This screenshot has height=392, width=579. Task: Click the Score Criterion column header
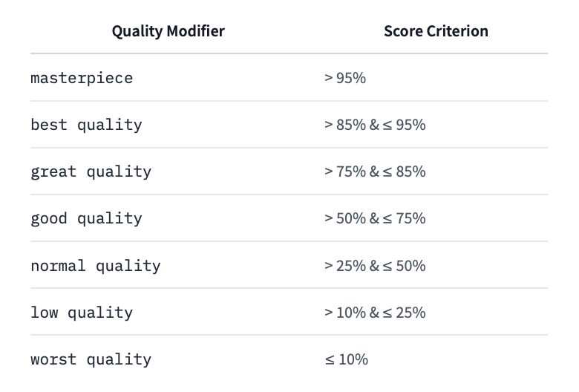(x=436, y=31)
